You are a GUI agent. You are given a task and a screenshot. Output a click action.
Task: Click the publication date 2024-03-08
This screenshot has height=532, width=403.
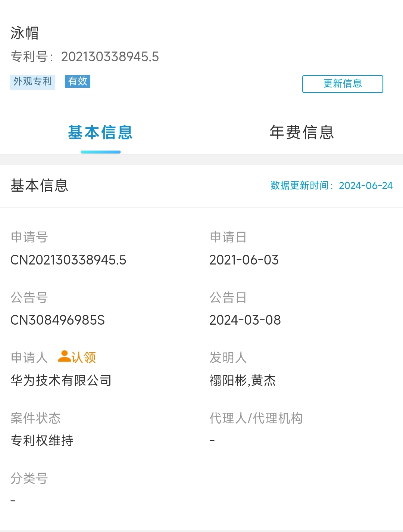click(x=245, y=320)
